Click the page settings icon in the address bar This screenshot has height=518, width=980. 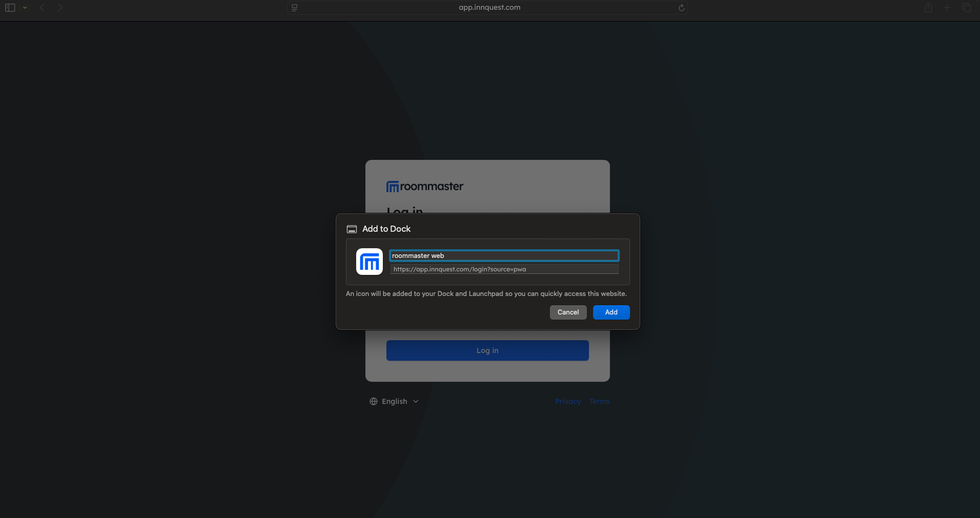click(294, 8)
